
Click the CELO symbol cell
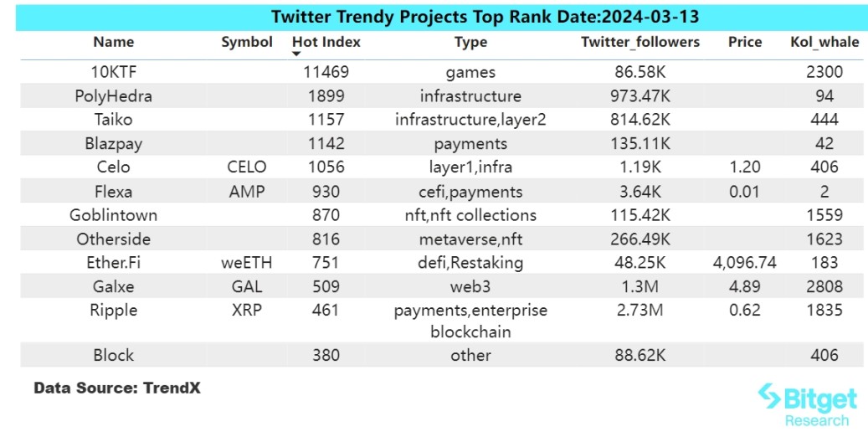246,167
